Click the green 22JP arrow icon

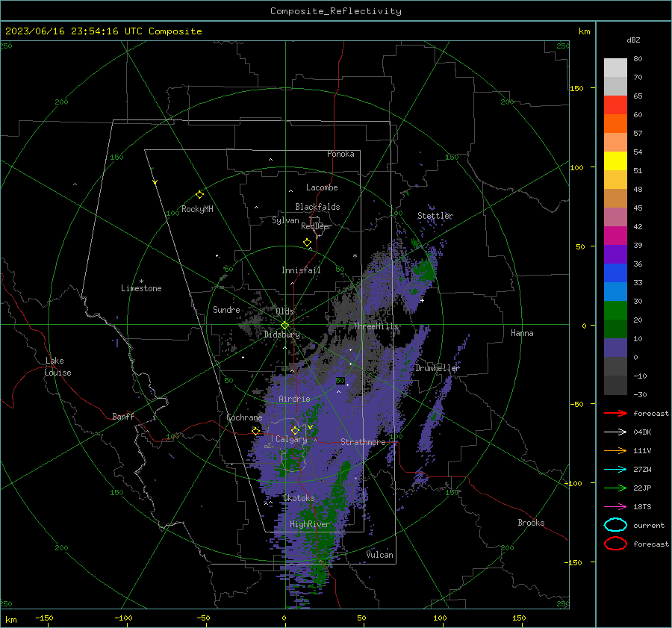[x=615, y=488]
